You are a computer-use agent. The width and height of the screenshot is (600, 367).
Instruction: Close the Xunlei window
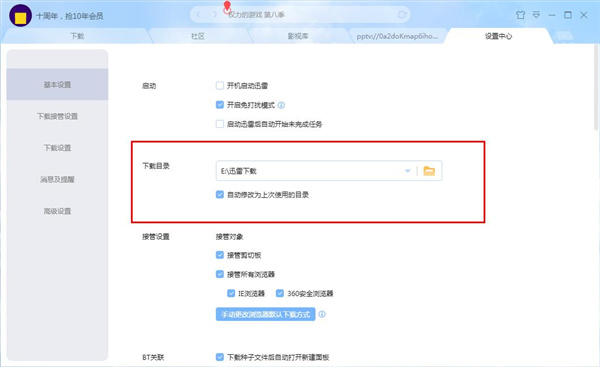(584, 15)
